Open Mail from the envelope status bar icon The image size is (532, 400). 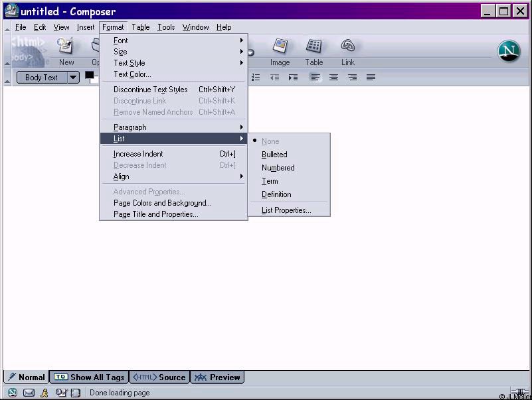pyautogui.click(x=29, y=393)
